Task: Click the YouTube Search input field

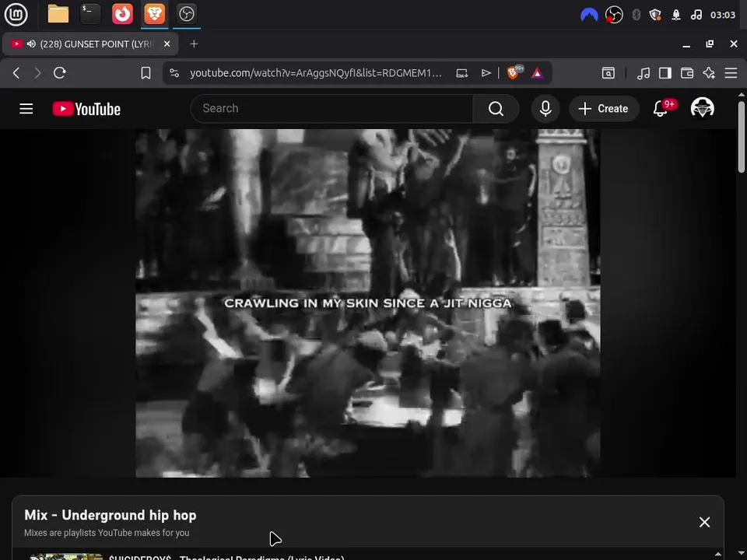Action: pyautogui.click(x=332, y=109)
